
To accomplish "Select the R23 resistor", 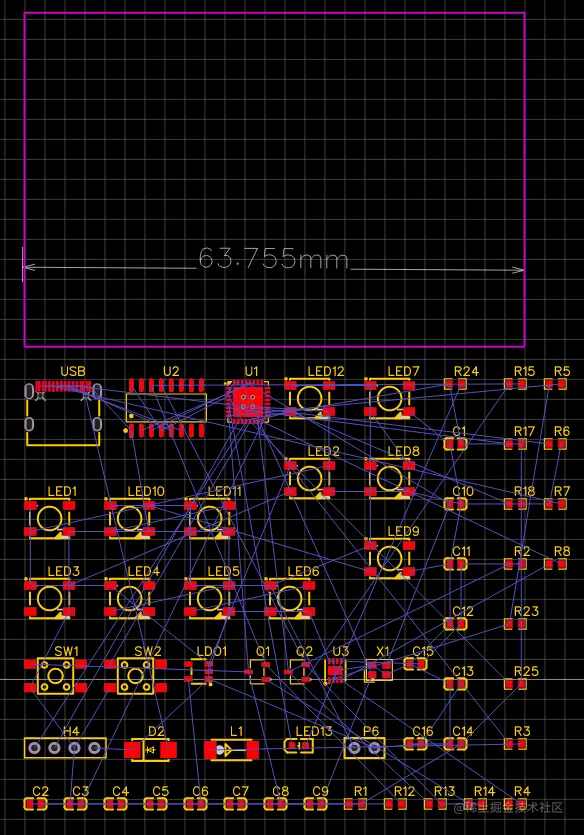I will click(x=515, y=624).
